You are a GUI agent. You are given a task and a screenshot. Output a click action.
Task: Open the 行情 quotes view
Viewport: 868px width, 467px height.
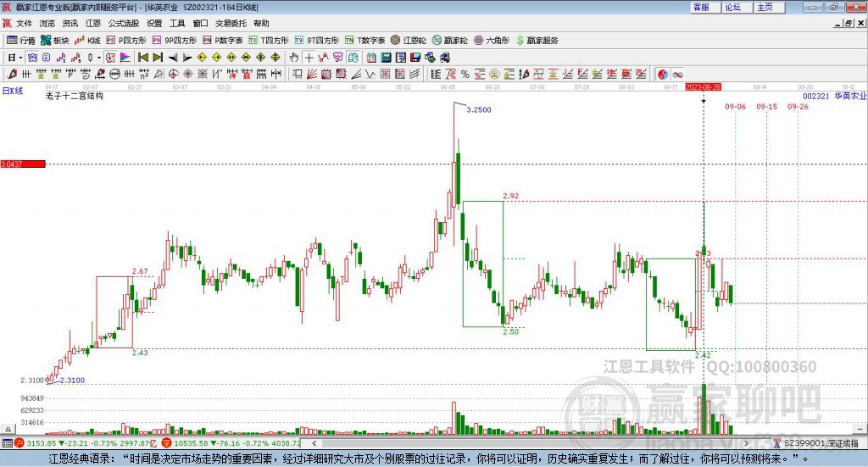coord(21,41)
